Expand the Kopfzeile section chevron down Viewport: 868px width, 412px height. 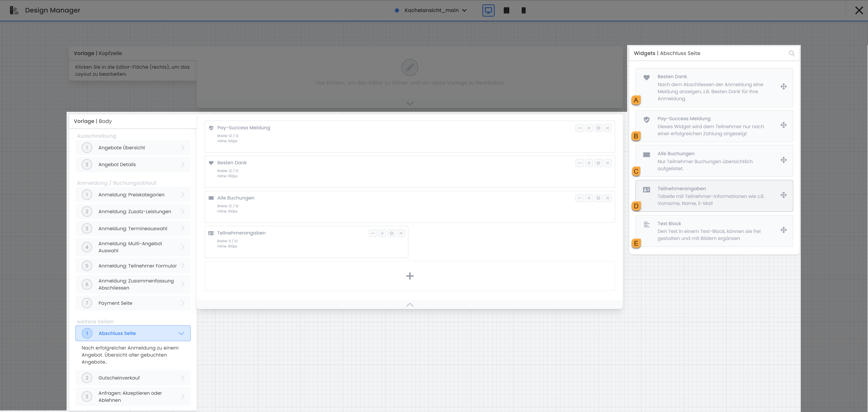[409, 104]
